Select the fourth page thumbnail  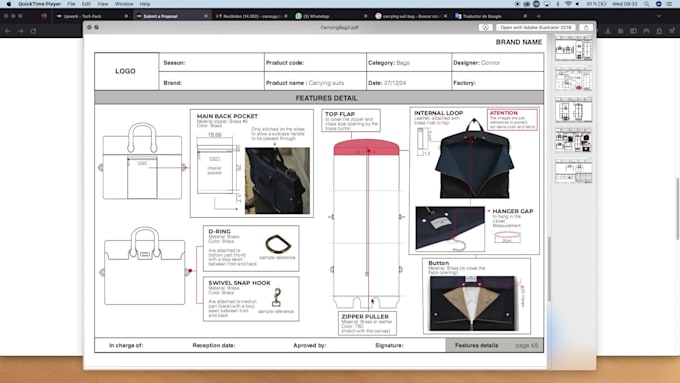coord(573,140)
